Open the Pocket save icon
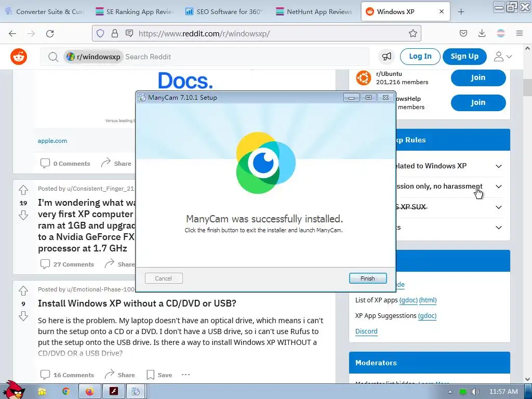 (463, 33)
